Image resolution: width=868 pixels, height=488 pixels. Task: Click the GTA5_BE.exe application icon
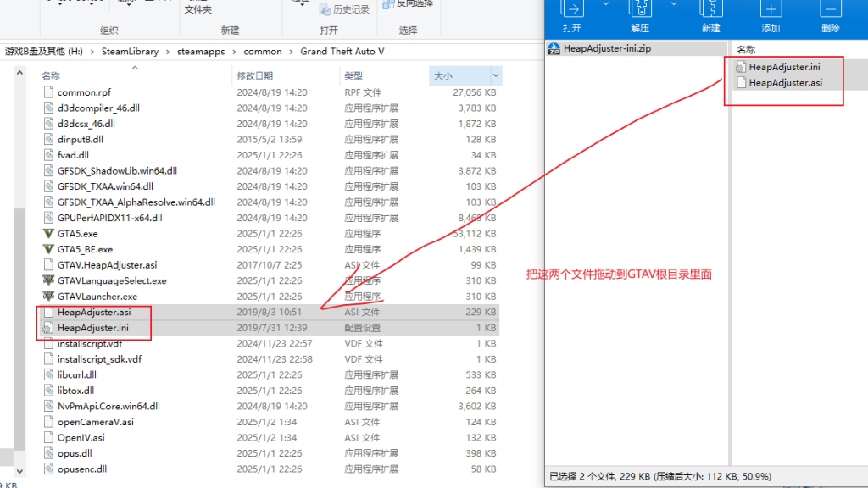[48, 249]
